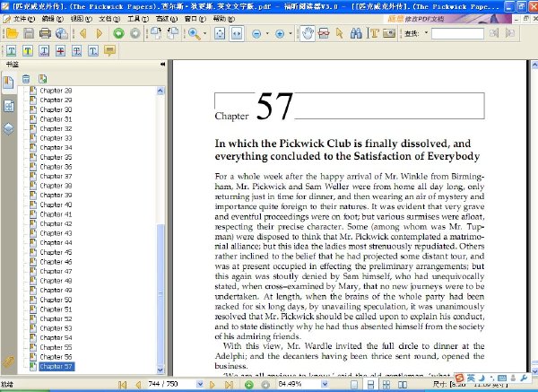Viewport: 538px width, 392px height.
Task: Click the Open file folder icon
Action: click(x=12, y=33)
